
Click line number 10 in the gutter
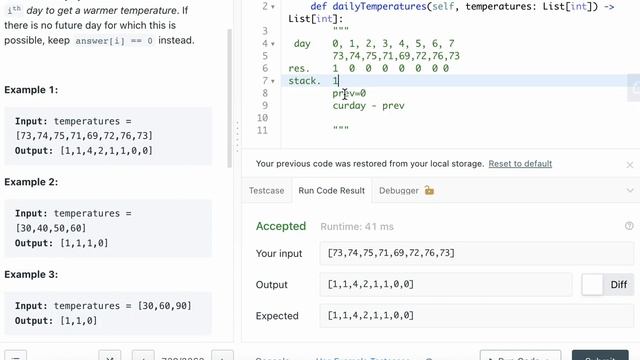coord(262,118)
